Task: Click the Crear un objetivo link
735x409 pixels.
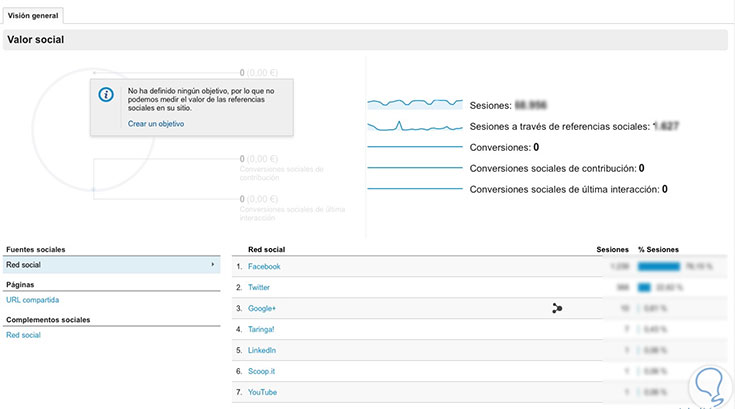Action: coord(156,124)
